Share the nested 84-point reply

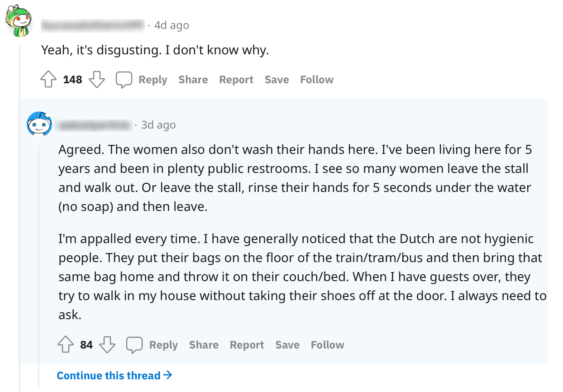tap(204, 345)
